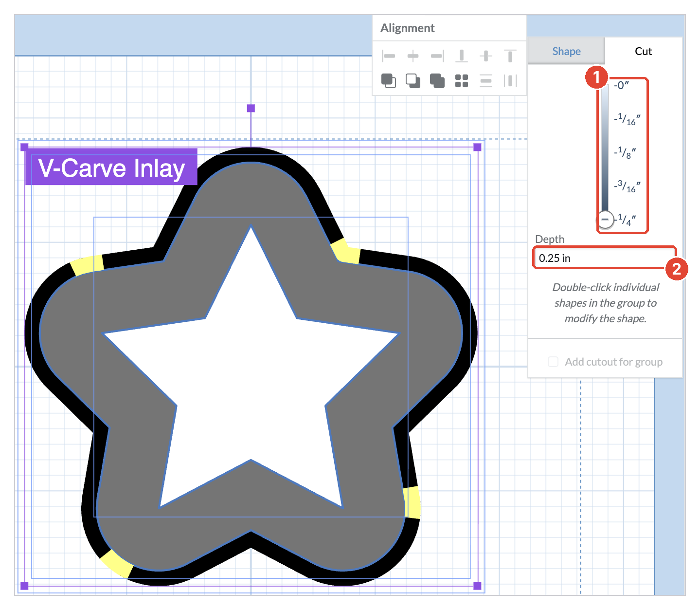The image size is (700, 610).
Task: Click the top-left selection corner handle
Action: [24, 147]
